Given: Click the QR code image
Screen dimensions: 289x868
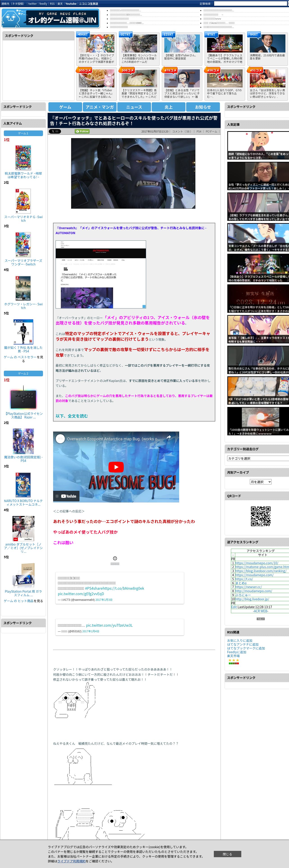Looking at the screenshot, I should [260, 516].
